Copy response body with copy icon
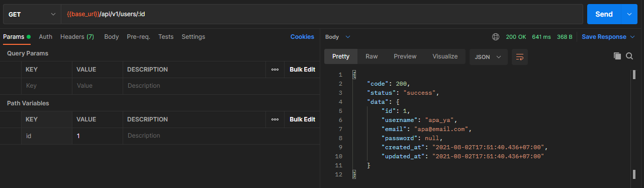The height and width of the screenshot is (188, 644). pyautogui.click(x=617, y=56)
